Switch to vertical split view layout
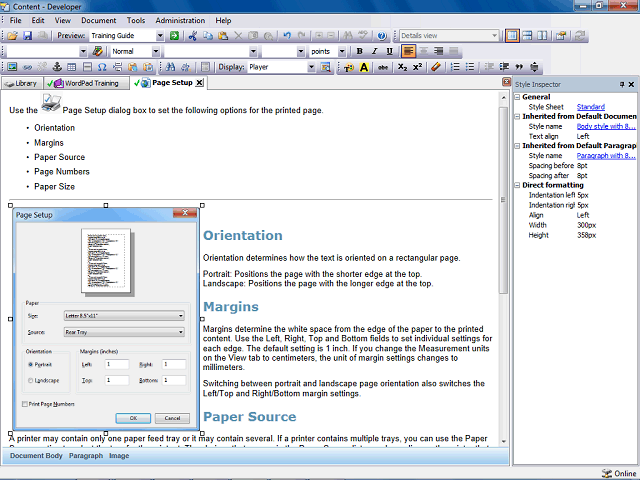 [542, 36]
